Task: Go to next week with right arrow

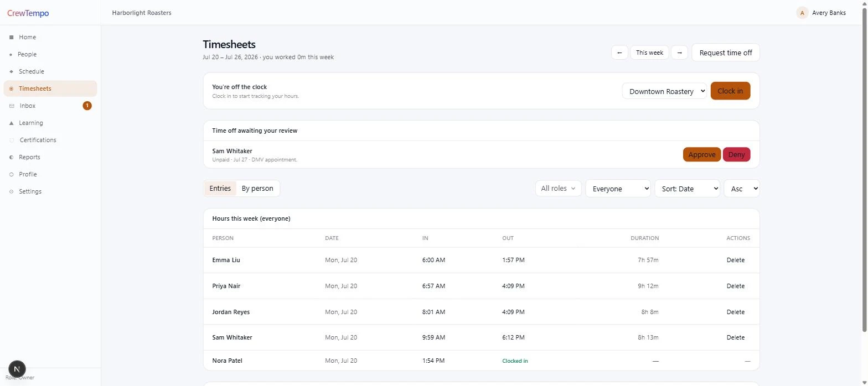Action: 679,53
